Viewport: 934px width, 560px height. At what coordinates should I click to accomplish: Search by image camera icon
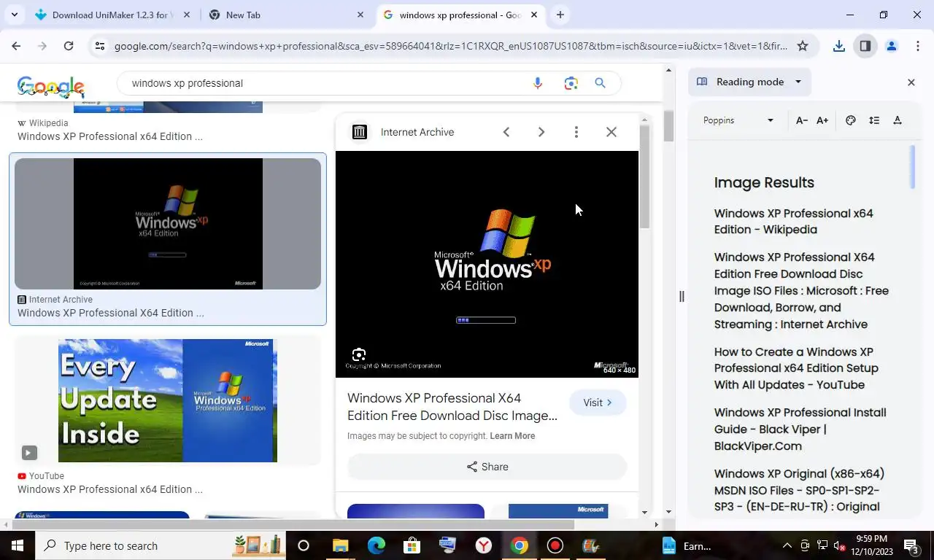point(571,83)
